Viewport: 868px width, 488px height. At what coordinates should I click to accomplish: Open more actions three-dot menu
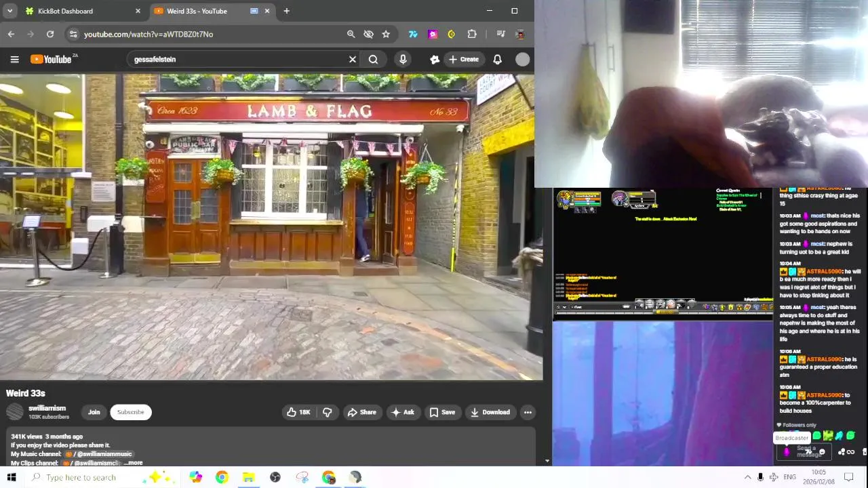[528, 412]
